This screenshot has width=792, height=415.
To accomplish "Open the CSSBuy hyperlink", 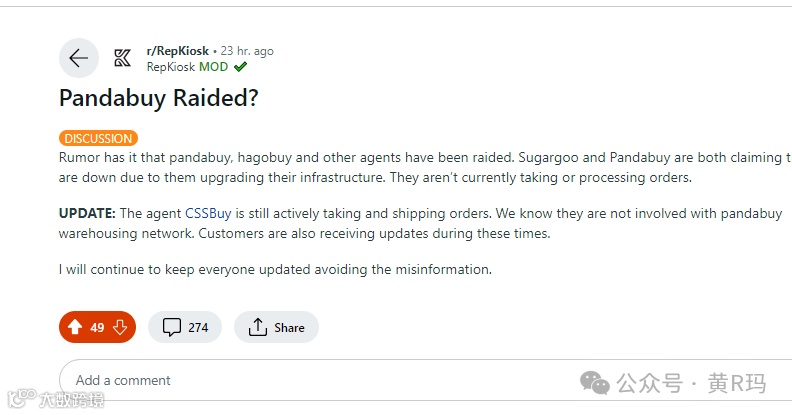I will tap(209, 214).
